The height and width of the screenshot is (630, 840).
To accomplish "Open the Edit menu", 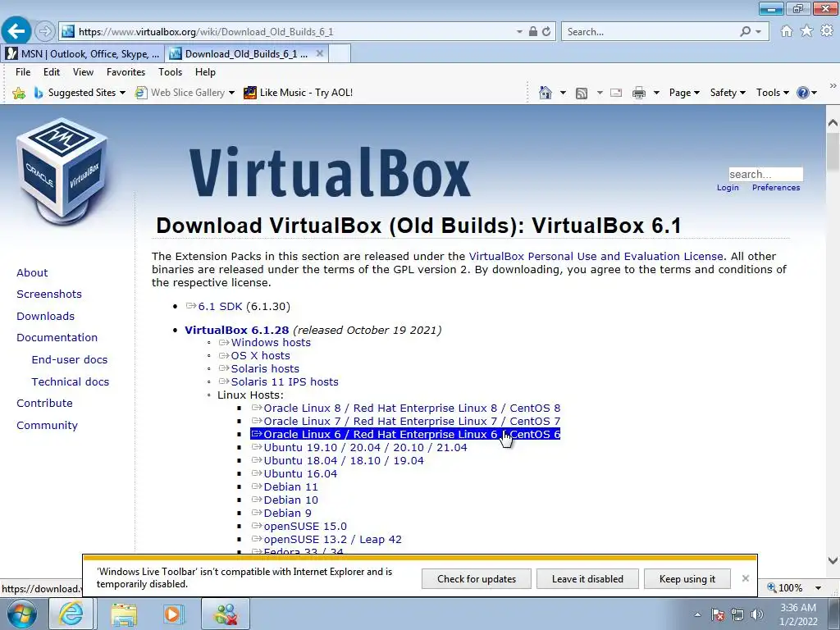I will coord(52,72).
